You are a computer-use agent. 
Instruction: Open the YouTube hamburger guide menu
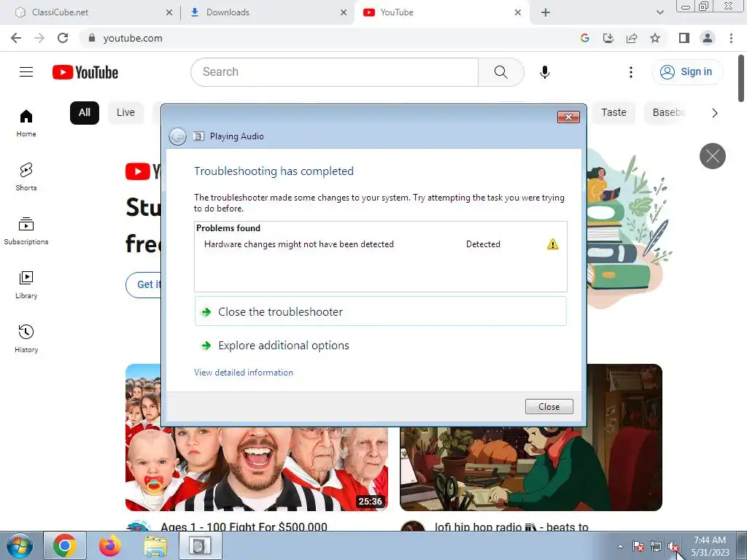[x=26, y=72]
